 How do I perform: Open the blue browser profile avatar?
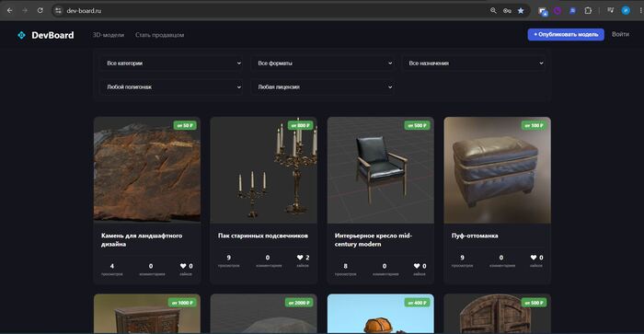coord(626,11)
